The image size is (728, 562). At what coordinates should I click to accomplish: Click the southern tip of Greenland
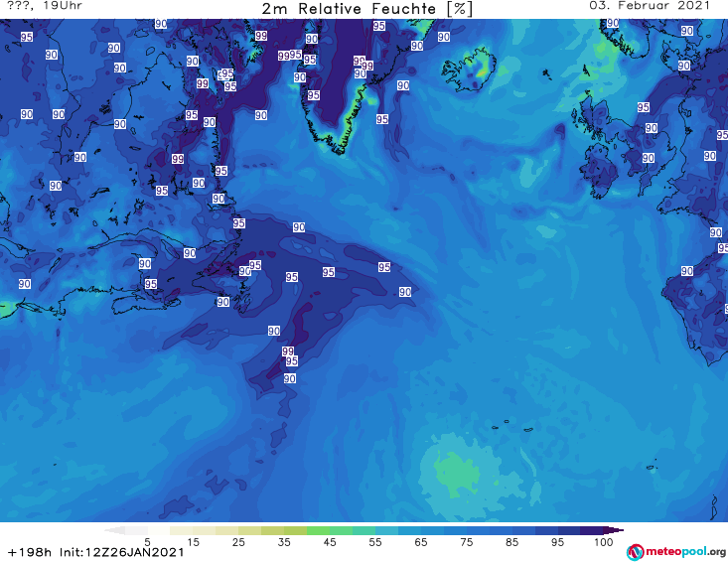point(343,149)
